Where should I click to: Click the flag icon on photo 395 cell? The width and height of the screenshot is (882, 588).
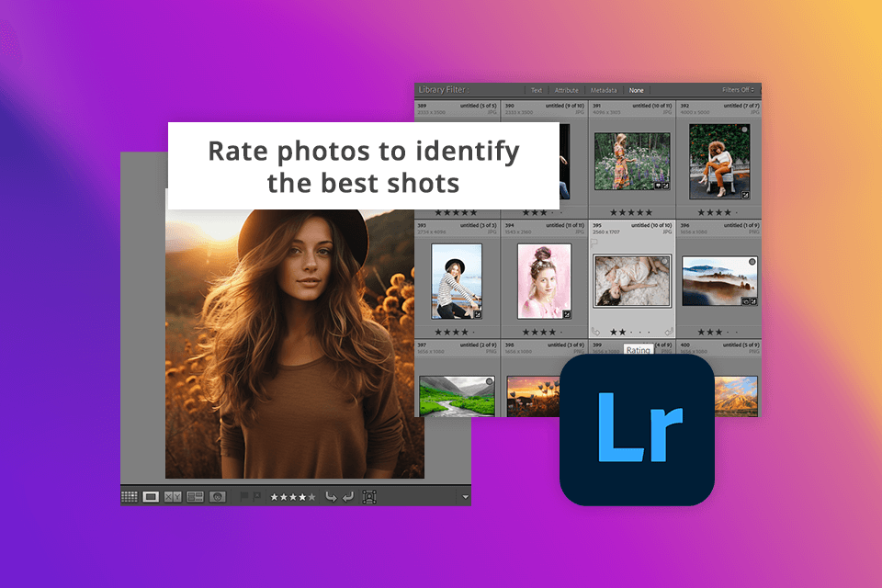tap(594, 243)
